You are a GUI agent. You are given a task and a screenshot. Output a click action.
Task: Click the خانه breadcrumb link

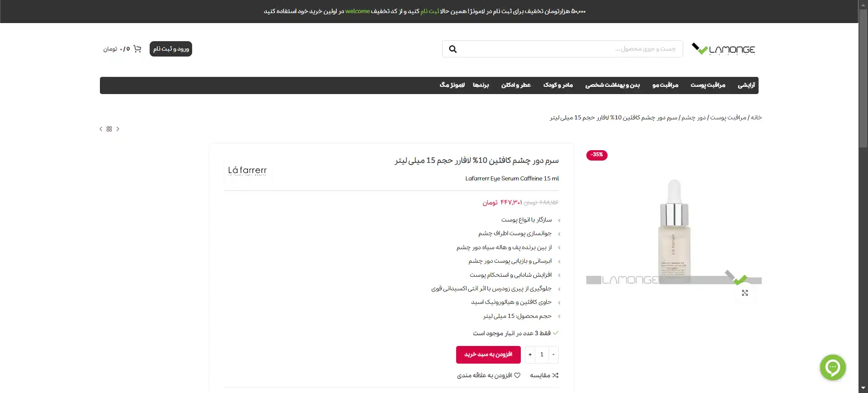756,118
